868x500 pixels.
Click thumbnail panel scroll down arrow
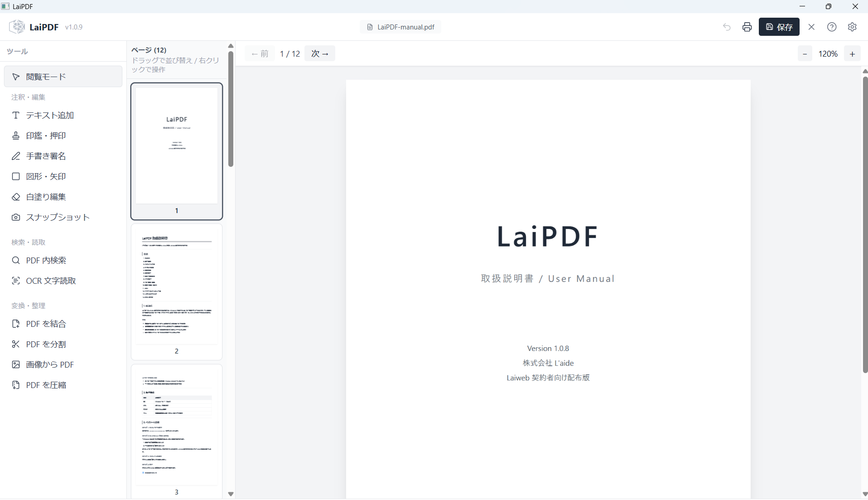231,494
